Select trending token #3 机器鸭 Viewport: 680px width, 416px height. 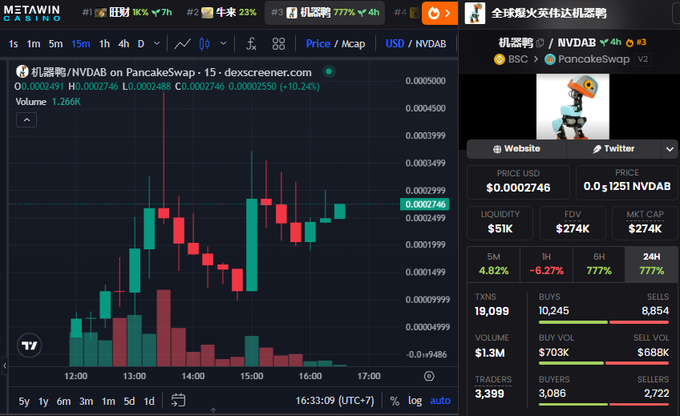pos(325,13)
